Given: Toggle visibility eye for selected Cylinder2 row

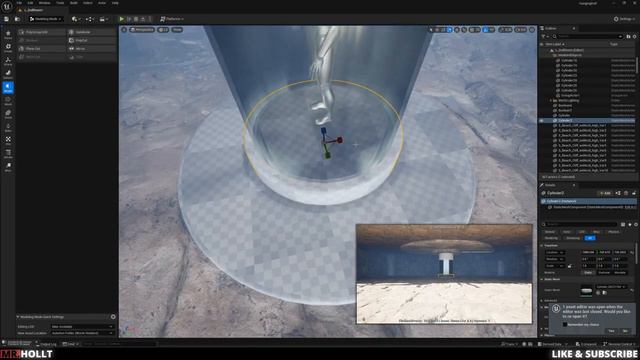Looking at the screenshot, I should pyautogui.click(x=542, y=121).
